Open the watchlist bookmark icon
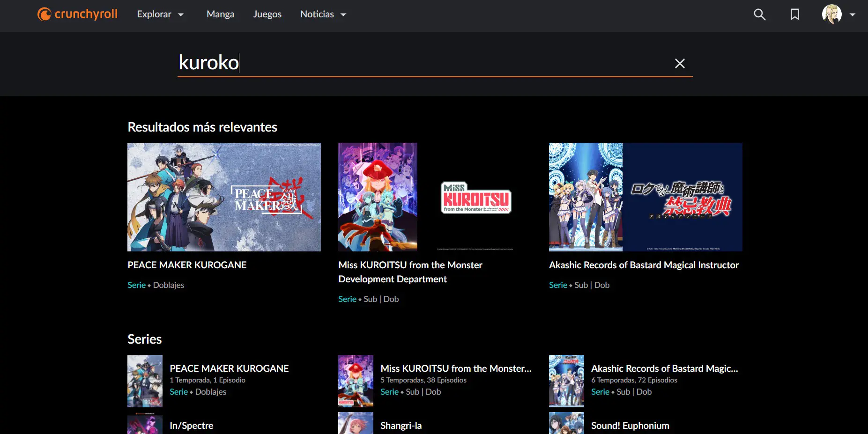Image resolution: width=868 pixels, height=434 pixels. pos(795,15)
